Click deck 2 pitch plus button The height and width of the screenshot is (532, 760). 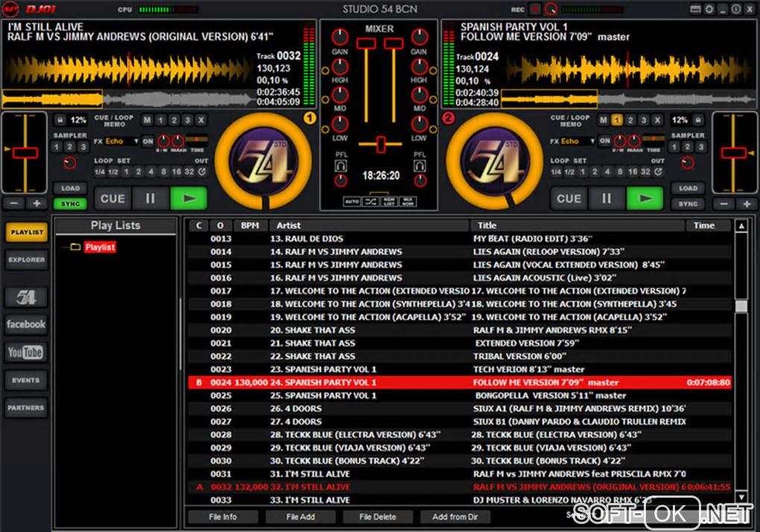click(x=747, y=204)
